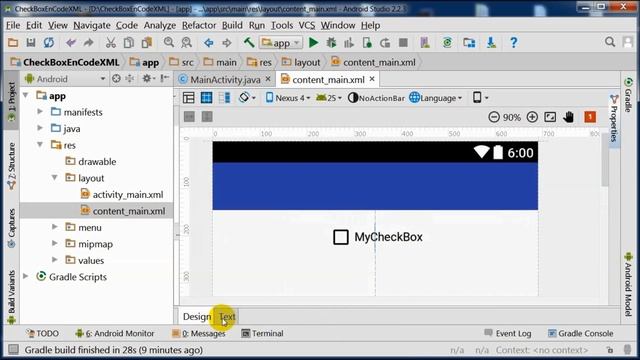
Task: Click the Make Project hammer icon
Action: coord(249,42)
